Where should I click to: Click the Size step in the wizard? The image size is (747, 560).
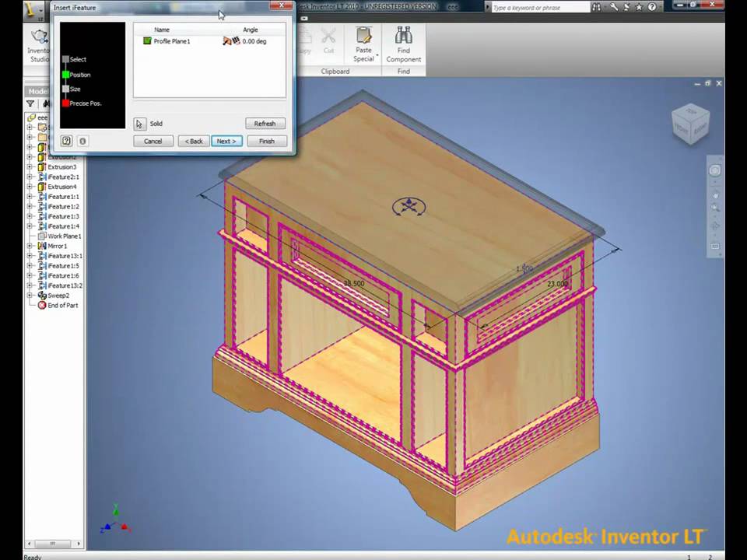(71, 89)
